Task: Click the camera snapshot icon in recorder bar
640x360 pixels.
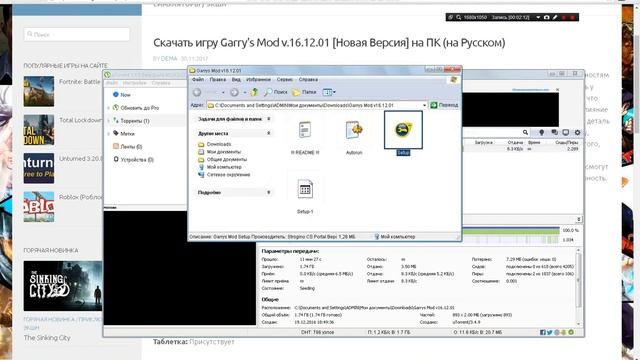Action: [547, 17]
